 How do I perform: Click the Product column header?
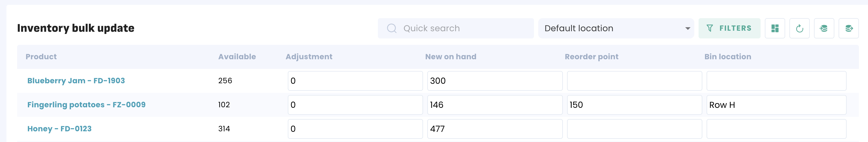click(41, 57)
